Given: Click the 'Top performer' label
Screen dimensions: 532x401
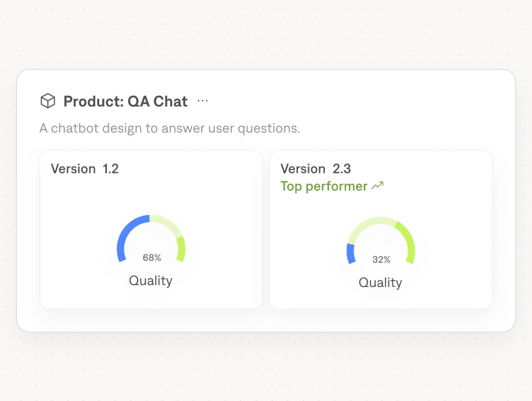Looking at the screenshot, I should tap(324, 186).
